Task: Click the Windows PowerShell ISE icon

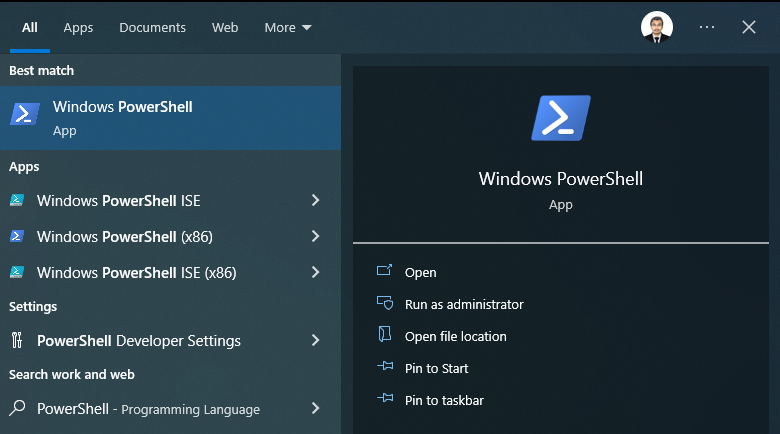Action: tap(17, 201)
